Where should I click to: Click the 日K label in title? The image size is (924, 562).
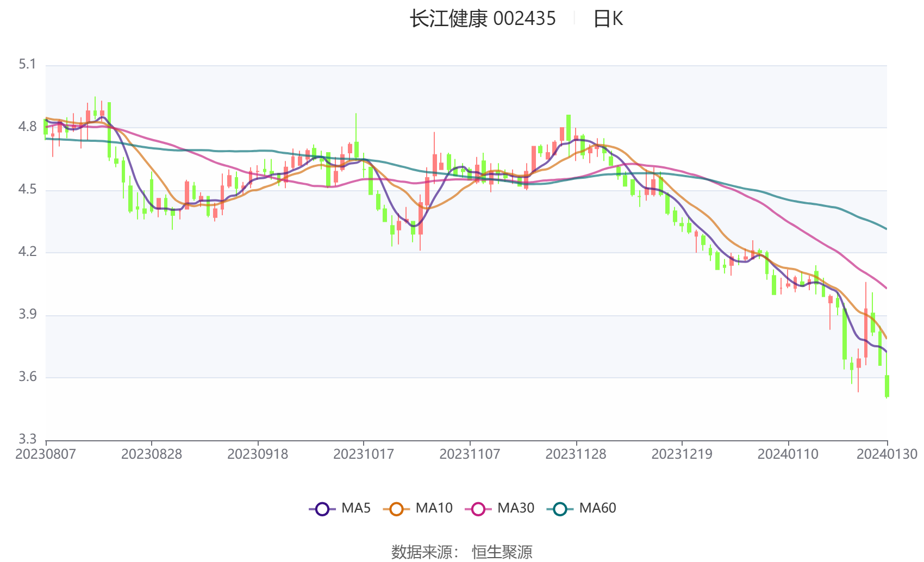click(608, 19)
